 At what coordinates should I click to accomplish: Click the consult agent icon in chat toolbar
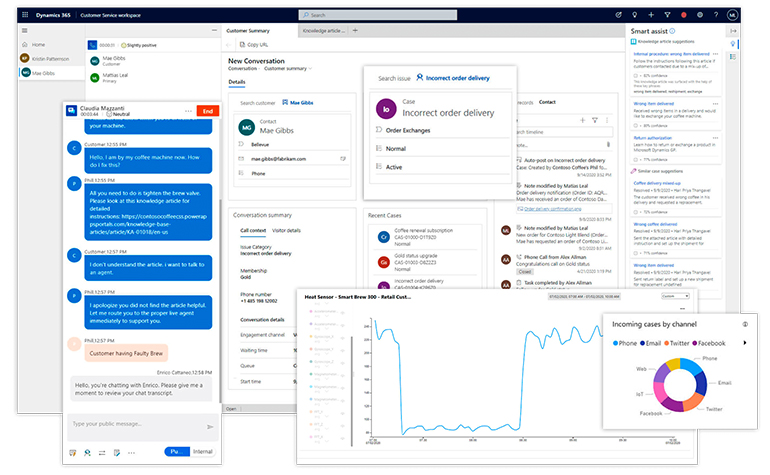(87, 453)
